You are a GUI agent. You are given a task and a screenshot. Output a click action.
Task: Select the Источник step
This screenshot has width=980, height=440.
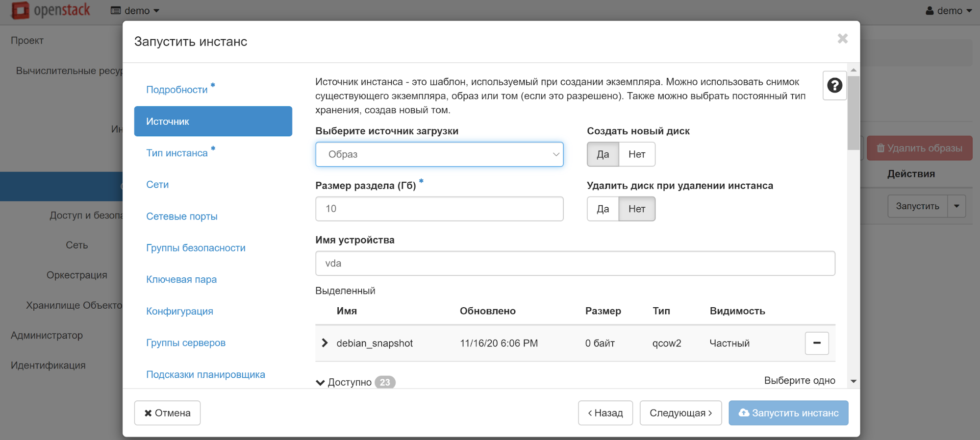[213, 121]
